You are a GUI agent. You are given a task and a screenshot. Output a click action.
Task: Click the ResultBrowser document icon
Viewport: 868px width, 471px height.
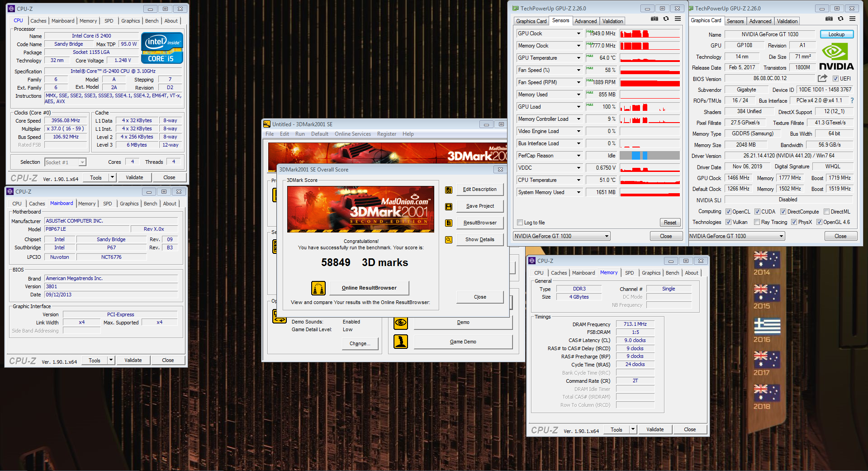(x=449, y=223)
